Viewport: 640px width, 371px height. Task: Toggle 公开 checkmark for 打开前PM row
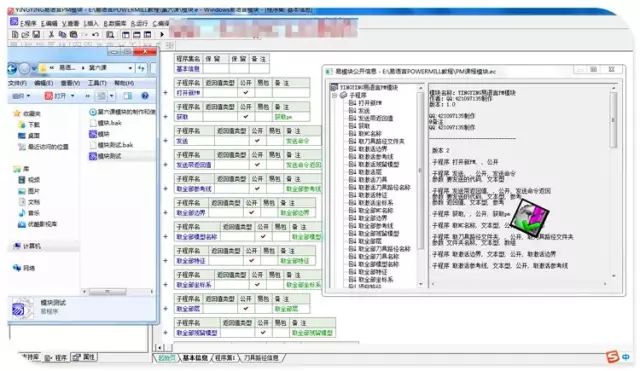coord(246,93)
